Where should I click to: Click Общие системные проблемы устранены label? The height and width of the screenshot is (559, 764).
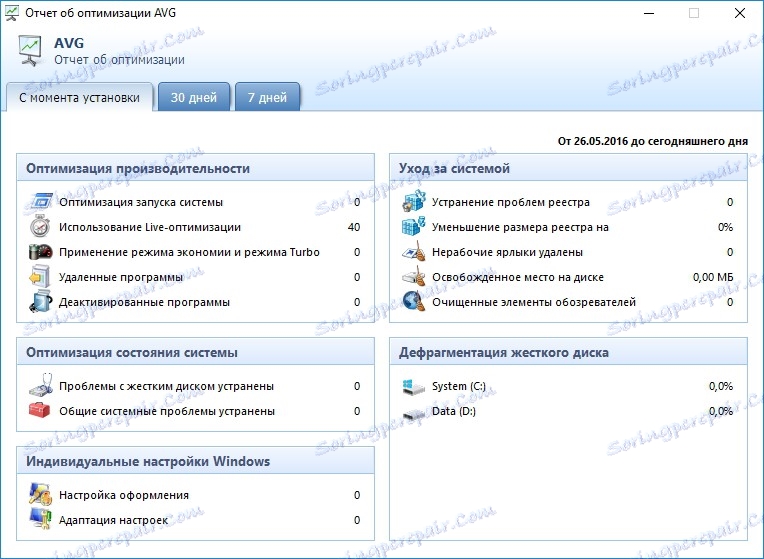tap(167, 411)
